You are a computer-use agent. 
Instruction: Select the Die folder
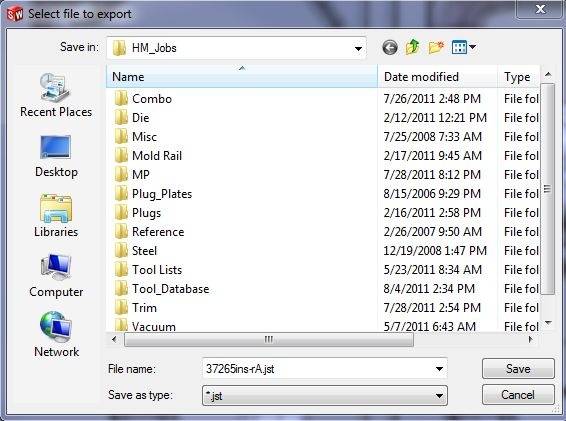(x=132, y=118)
